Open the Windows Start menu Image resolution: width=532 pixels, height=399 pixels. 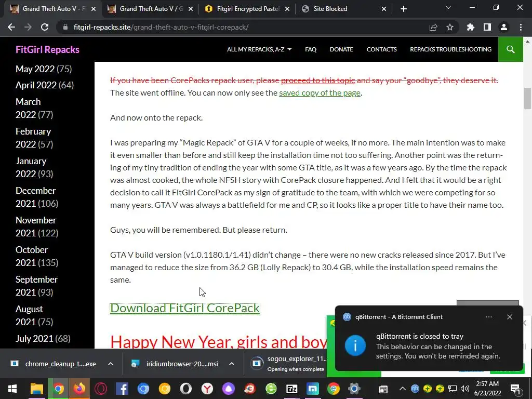pyautogui.click(x=12, y=389)
